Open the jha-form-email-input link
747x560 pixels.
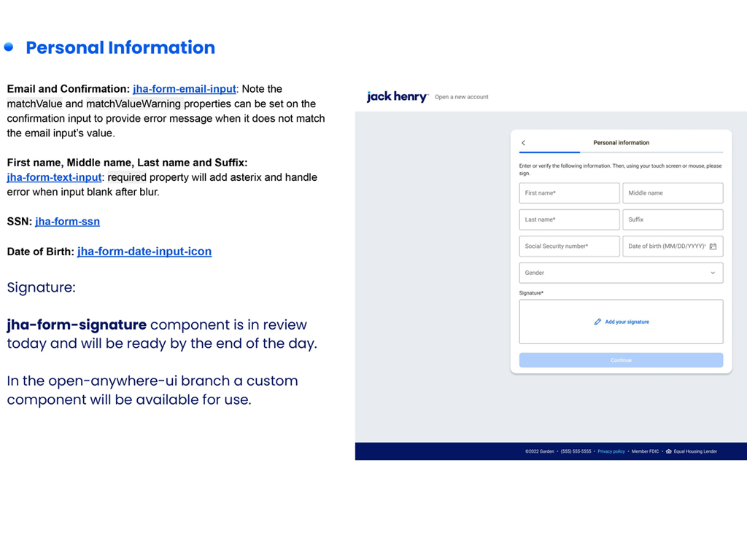coord(185,89)
